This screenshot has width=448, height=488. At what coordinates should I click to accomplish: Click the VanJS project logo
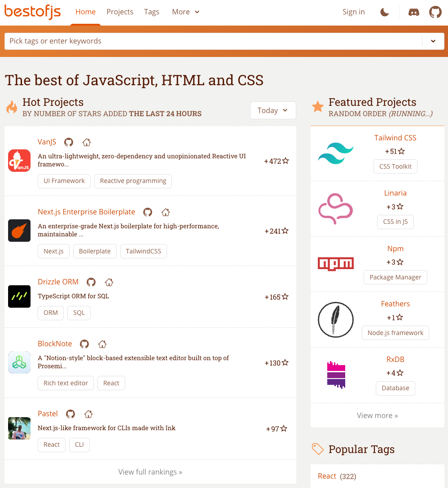tap(19, 161)
